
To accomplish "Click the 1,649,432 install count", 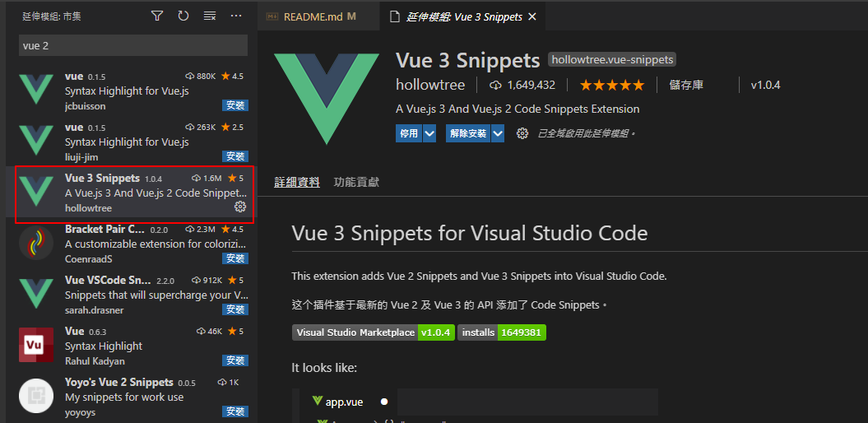I will pyautogui.click(x=523, y=86).
